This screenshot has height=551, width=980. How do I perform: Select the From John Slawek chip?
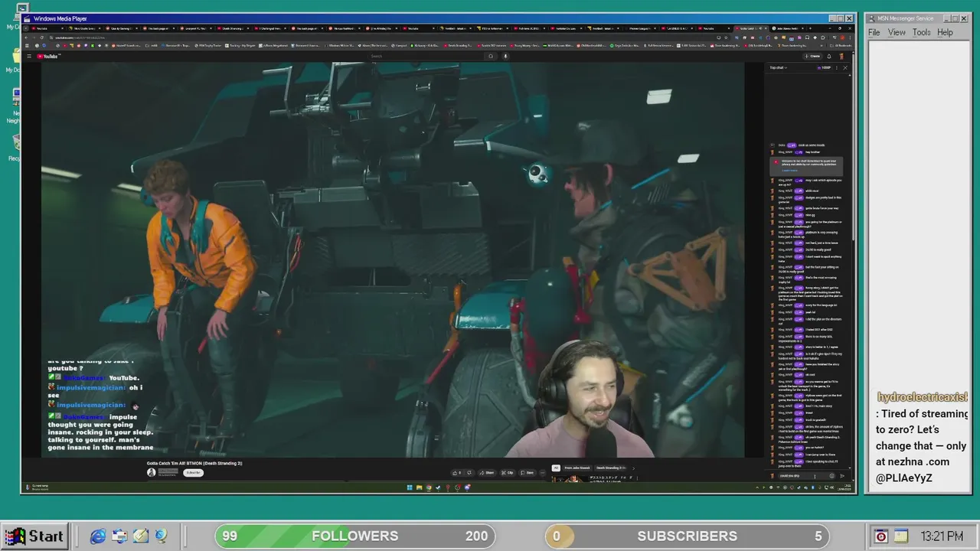tap(577, 468)
